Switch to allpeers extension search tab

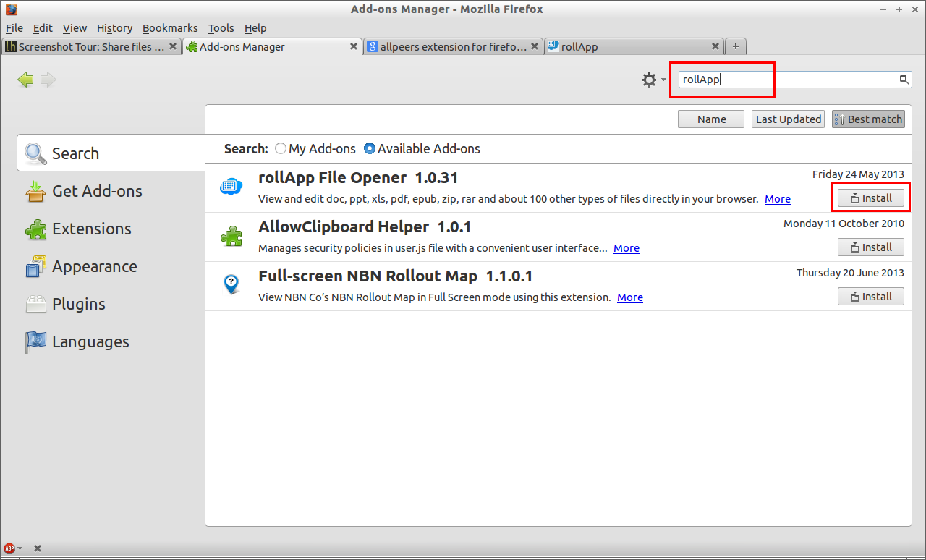pos(454,46)
